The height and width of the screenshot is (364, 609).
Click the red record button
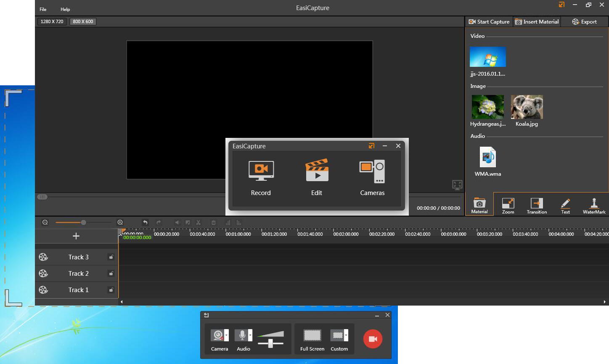(x=373, y=339)
